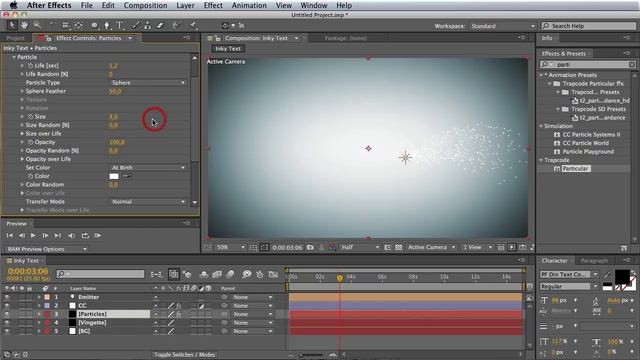This screenshot has height=360, width=640.
Task: Open the grid and guide options icon
Action: 253,247
